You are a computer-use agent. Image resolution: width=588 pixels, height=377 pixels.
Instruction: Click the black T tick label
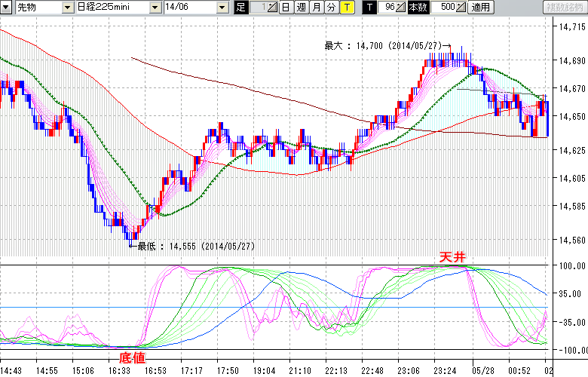tap(369, 8)
